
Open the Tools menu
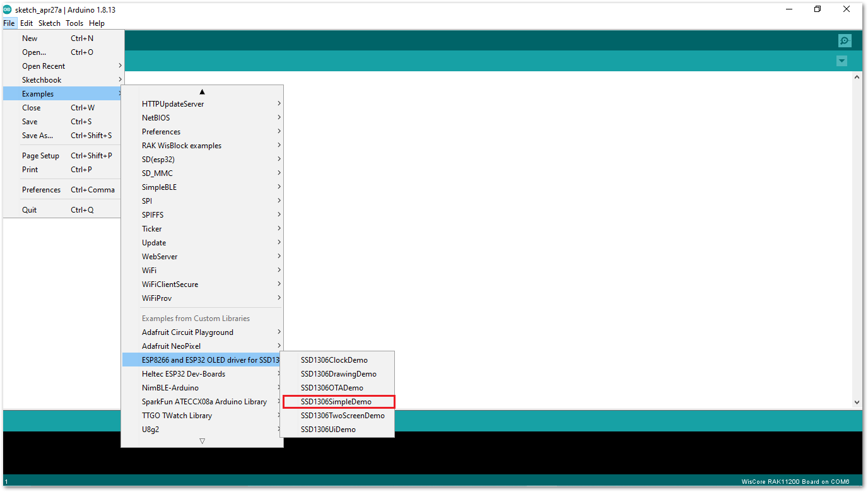click(74, 23)
